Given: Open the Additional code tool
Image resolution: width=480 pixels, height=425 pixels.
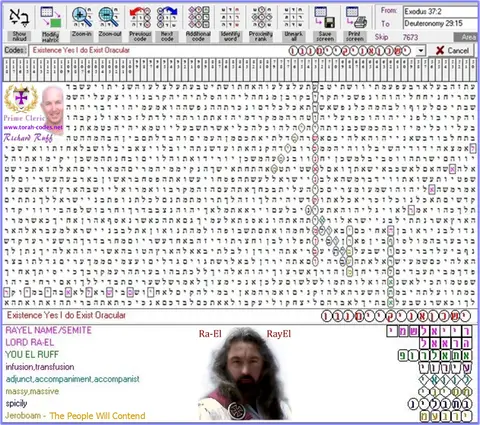Looking at the screenshot, I should (x=198, y=18).
